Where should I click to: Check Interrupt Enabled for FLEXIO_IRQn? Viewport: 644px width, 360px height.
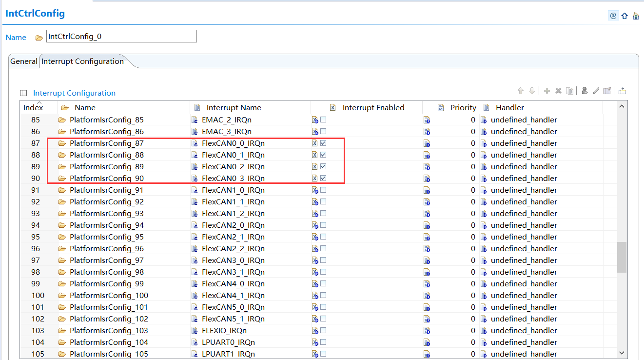(323, 331)
